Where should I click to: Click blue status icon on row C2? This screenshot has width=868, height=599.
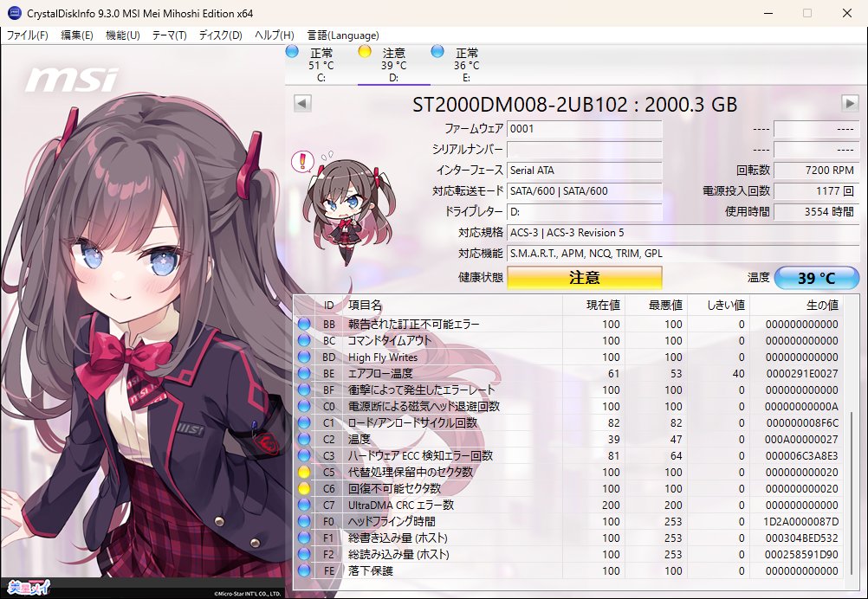coord(304,439)
